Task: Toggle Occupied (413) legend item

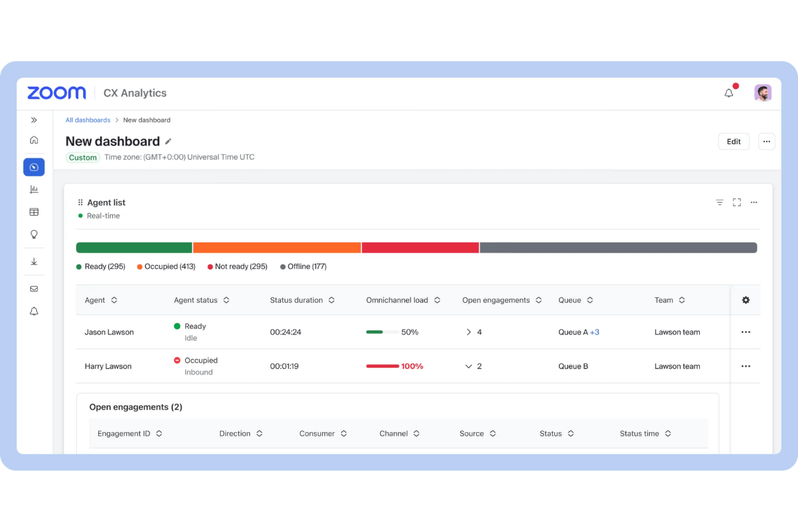Action: point(166,267)
